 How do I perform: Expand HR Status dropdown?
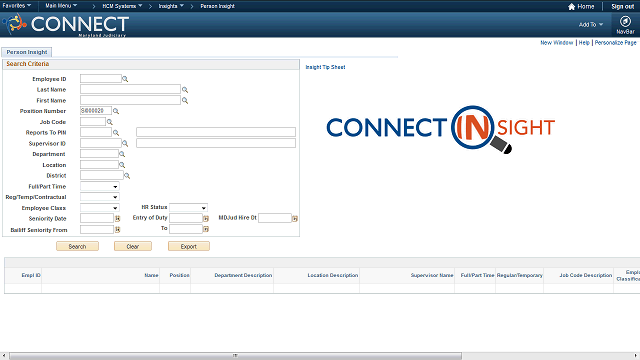(189, 208)
